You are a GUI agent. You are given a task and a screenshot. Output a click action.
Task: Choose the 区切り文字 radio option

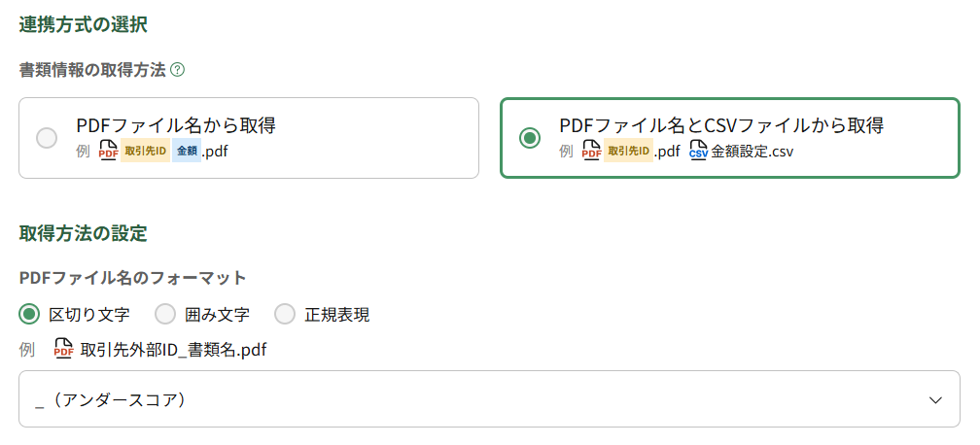pos(30,314)
